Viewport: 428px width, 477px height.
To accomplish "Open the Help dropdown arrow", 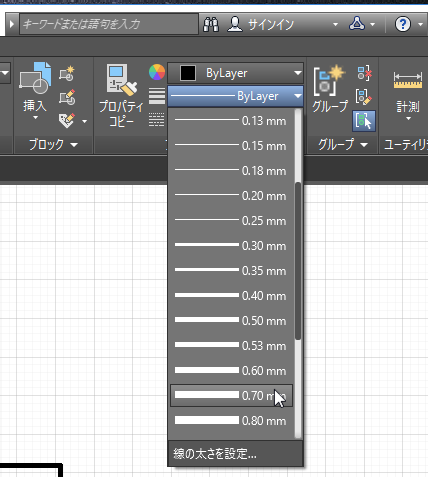I will point(420,24).
